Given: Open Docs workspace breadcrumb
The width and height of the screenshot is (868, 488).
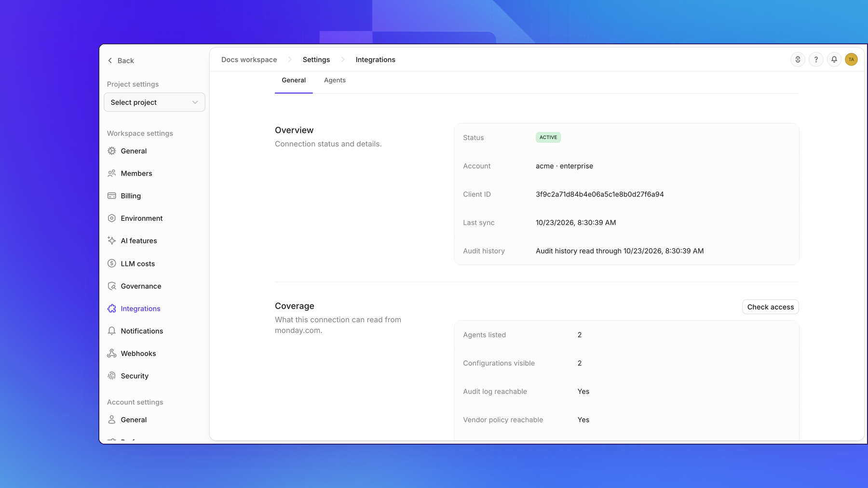Looking at the screenshot, I should pos(249,60).
